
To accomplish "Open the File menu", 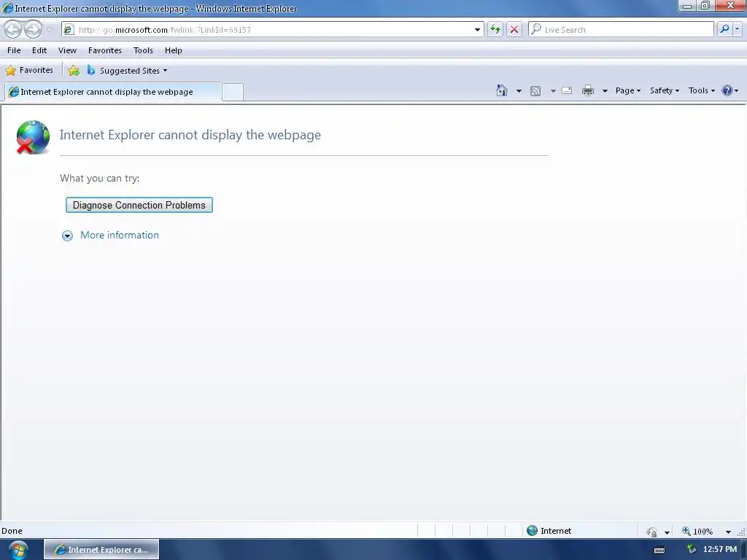I will [14, 50].
